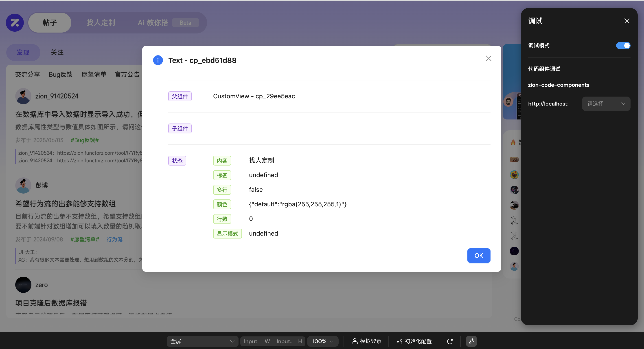644x349 pixels.
Task: Click the 内容 property tag
Action: (222, 160)
